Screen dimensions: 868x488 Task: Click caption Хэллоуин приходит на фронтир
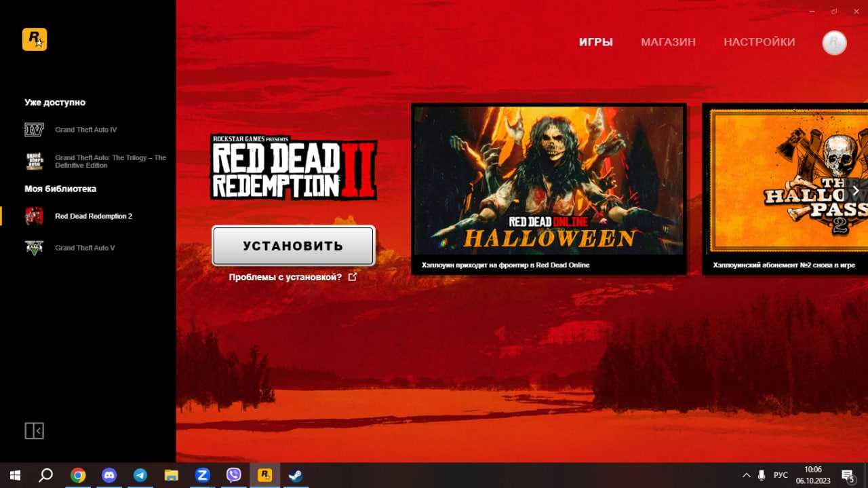pyautogui.click(x=505, y=265)
